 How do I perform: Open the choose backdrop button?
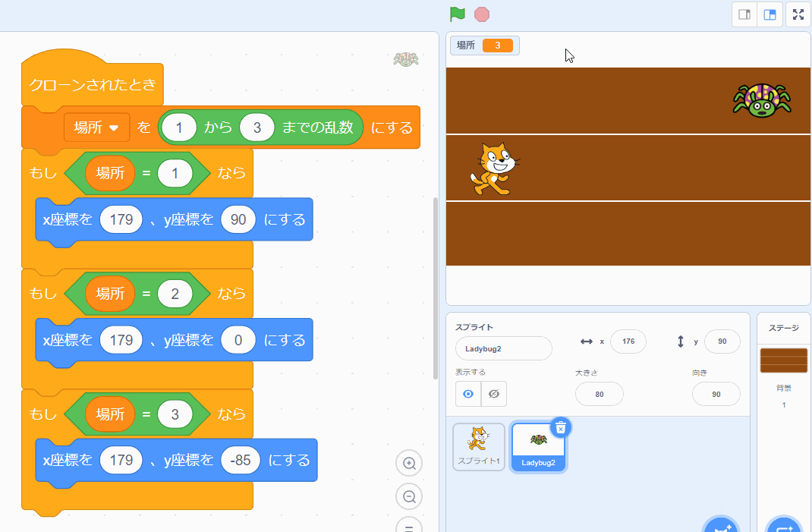coord(783,524)
